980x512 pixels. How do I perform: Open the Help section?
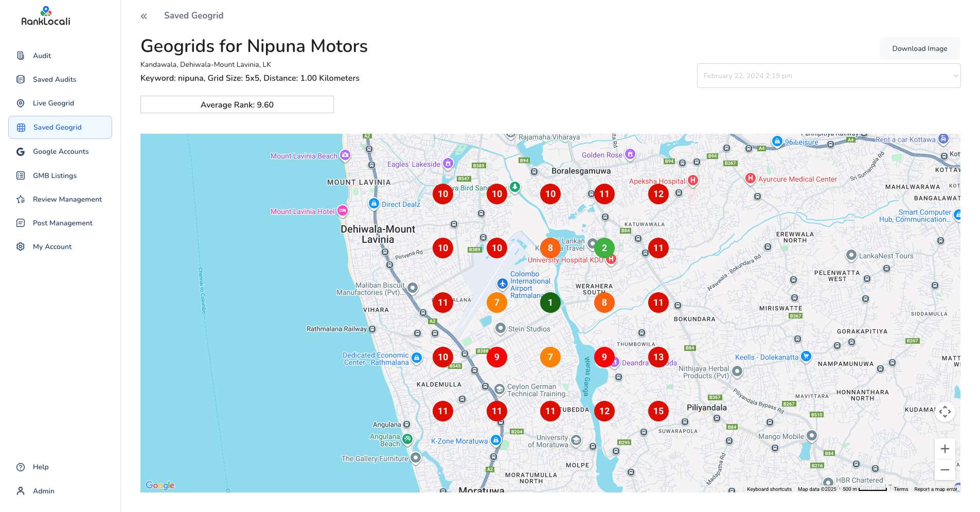coord(40,467)
